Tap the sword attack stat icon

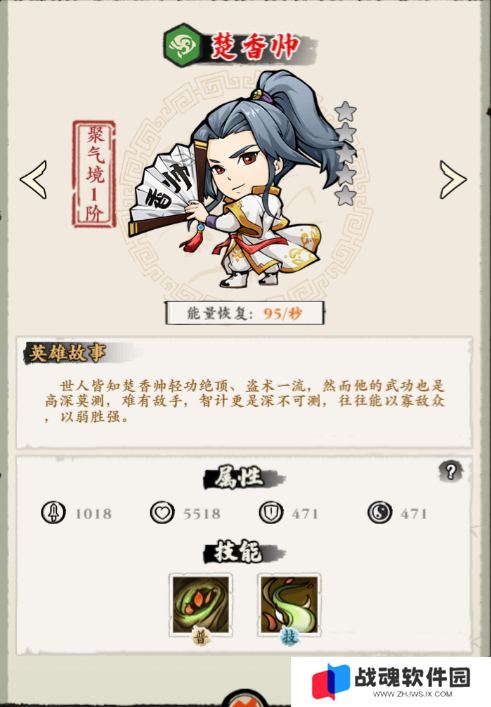point(53,513)
